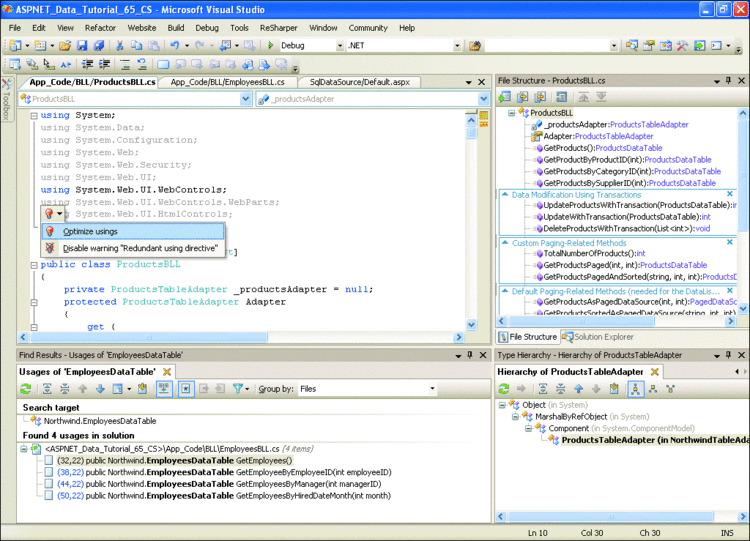The width and height of the screenshot is (750, 541).
Task: Close the Hierarchy of ProductsTableAdapter tab
Action: pyautogui.click(x=655, y=372)
